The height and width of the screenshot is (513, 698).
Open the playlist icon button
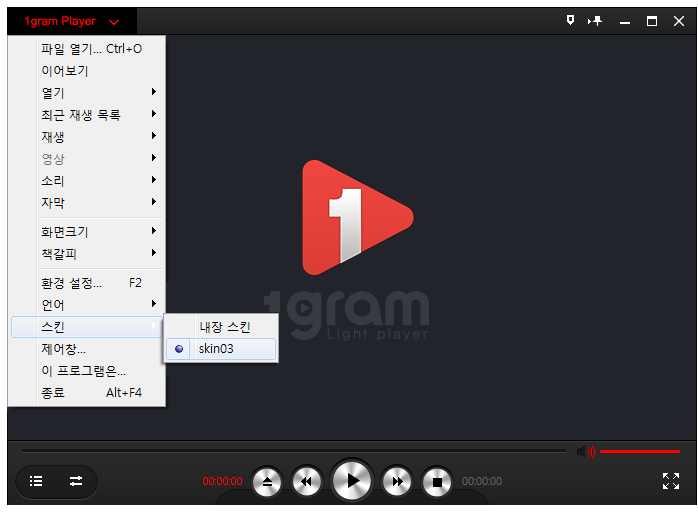[x=36, y=481]
